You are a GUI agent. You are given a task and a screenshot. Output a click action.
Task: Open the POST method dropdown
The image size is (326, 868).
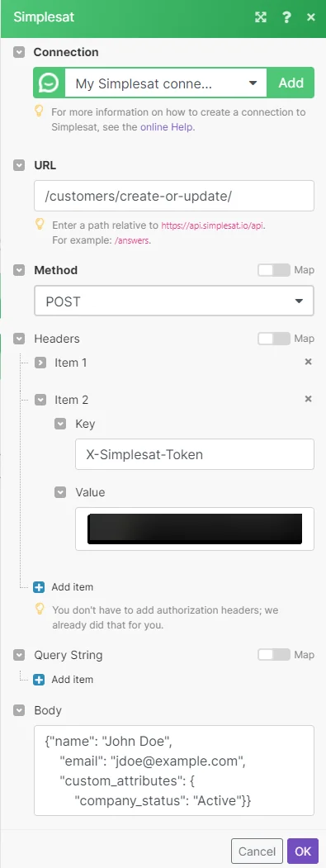tap(174, 301)
